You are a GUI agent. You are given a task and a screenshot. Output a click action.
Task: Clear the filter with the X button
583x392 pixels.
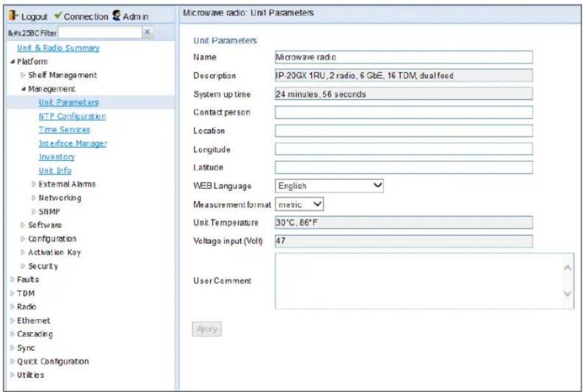pyautogui.click(x=147, y=32)
